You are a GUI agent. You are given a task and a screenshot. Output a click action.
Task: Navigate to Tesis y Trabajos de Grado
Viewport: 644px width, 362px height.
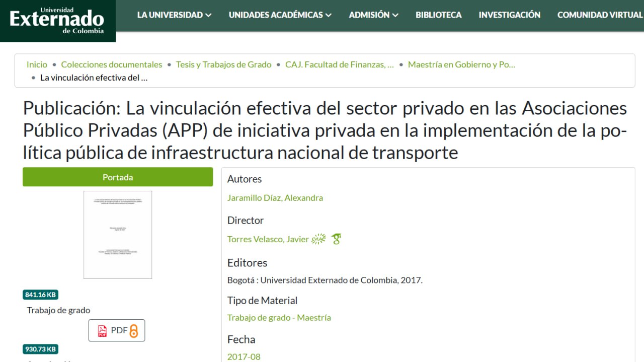223,64
